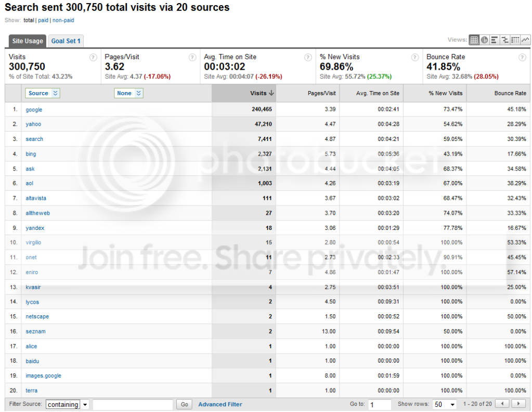
Task: Focus the Filter Source text field
Action: click(x=133, y=404)
